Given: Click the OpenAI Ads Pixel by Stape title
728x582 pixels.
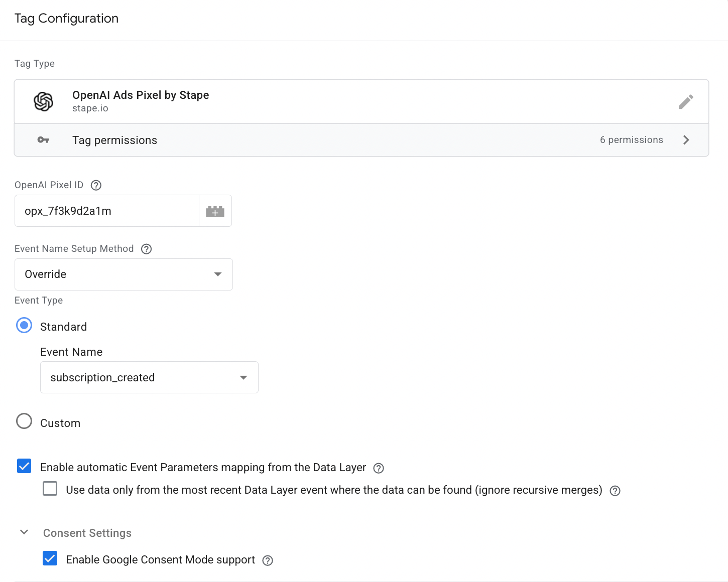Looking at the screenshot, I should coord(141,95).
